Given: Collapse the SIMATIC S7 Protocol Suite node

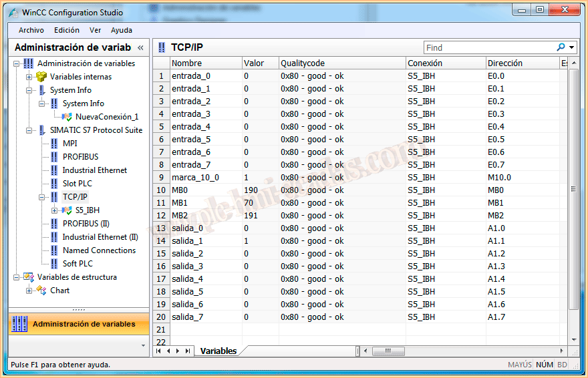Looking at the screenshot, I should click(x=29, y=130).
